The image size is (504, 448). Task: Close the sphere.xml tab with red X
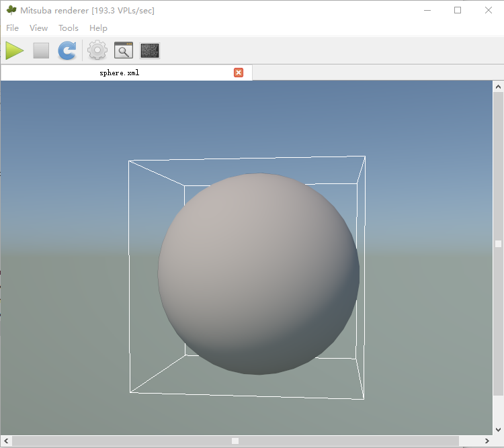(239, 73)
